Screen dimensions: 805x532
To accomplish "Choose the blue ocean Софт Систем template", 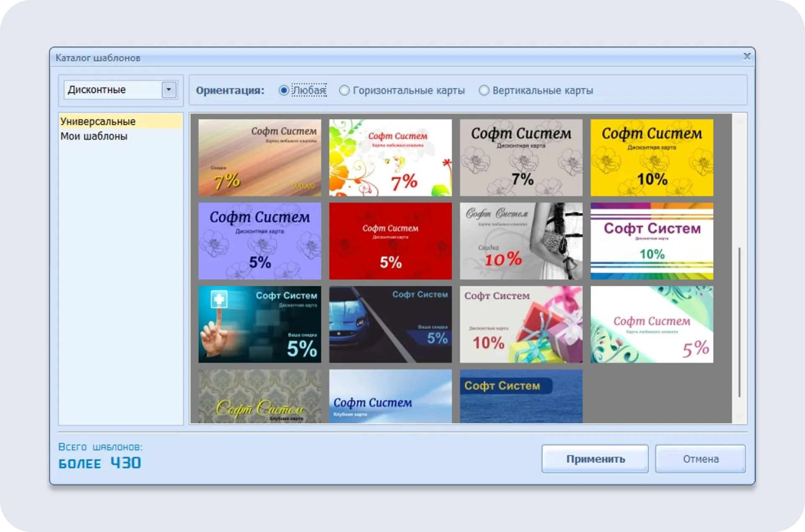I will coord(521,396).
